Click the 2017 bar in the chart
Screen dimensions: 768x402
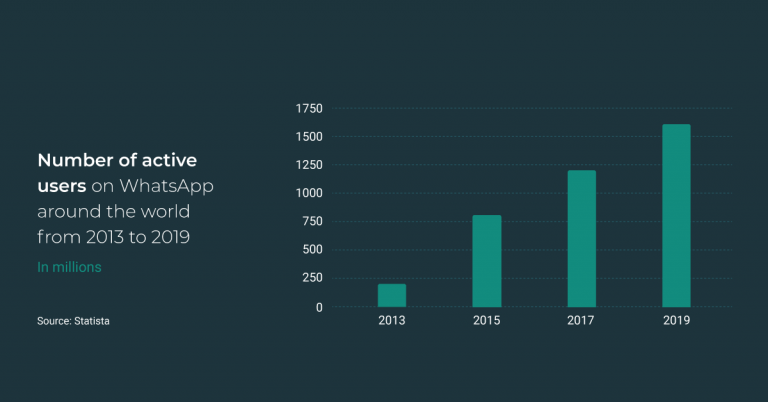point(582,238)
